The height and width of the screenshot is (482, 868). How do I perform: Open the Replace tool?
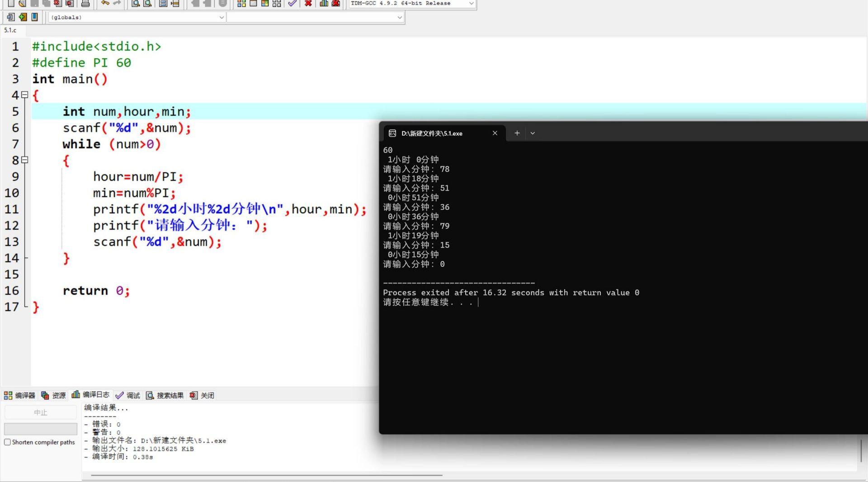[x=147, y=3]
